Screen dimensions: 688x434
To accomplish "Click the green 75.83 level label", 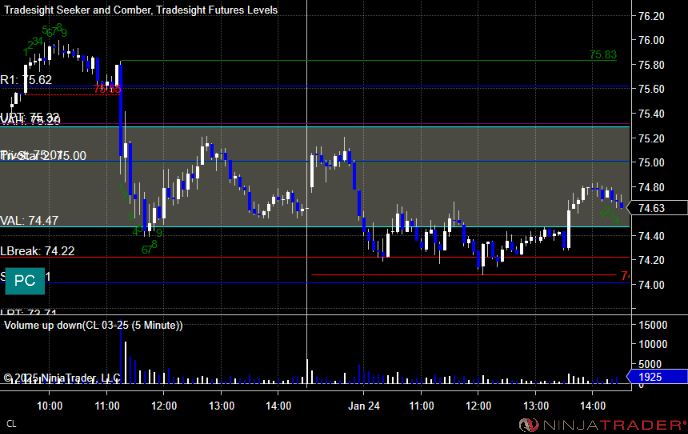I will (x=603, y=55).
